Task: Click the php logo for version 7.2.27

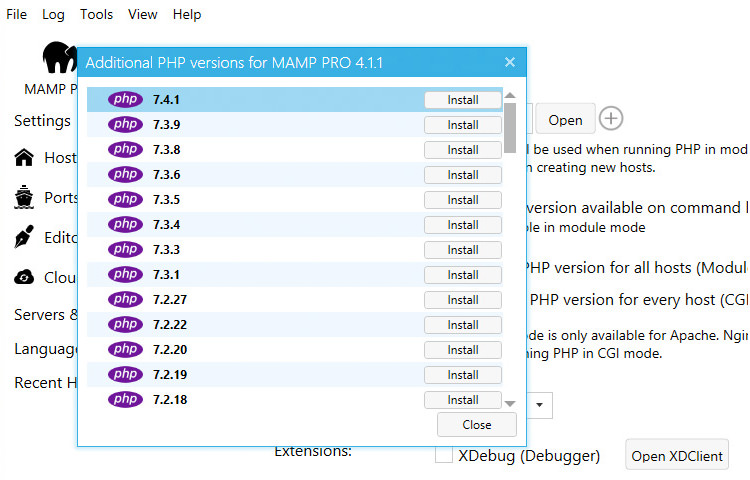Action: pos(125,299)
